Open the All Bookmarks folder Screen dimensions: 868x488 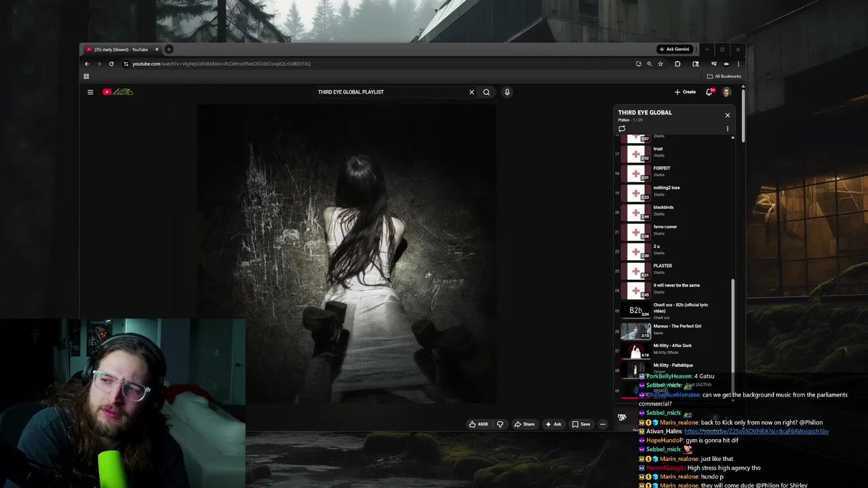coord(724,77)
